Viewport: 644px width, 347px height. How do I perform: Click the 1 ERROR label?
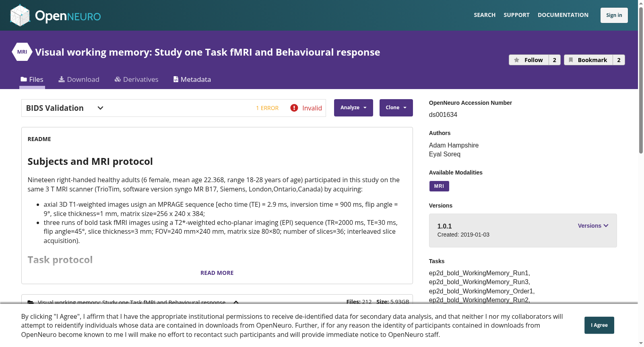267,108
